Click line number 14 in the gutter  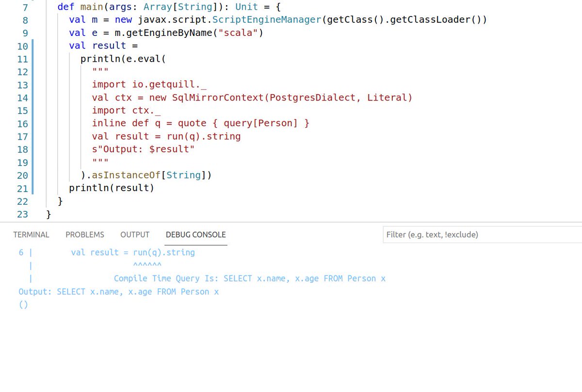pyautogui.click(x=22, y=98)
